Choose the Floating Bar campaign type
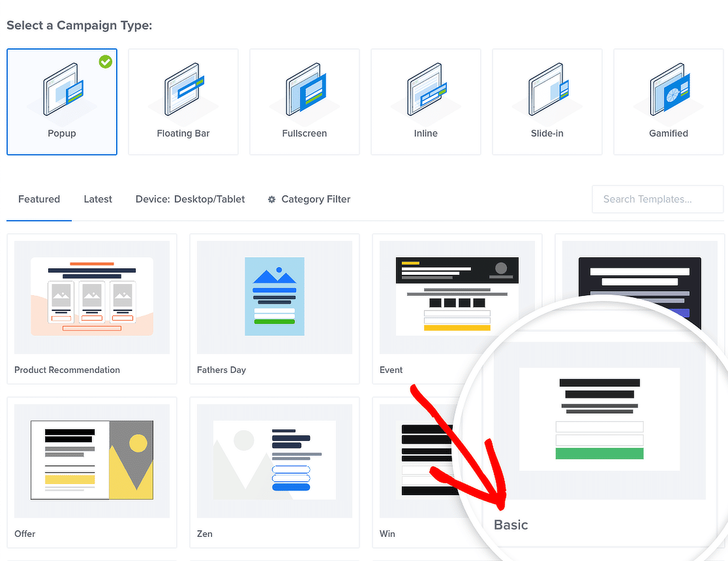Image resolution: width=728 pixels, height=561 pixels. tap(183, 102)
